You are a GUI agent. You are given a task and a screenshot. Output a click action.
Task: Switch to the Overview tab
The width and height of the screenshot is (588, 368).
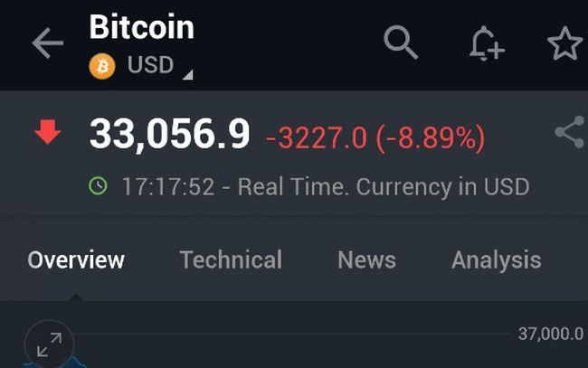tap(76, 260)
